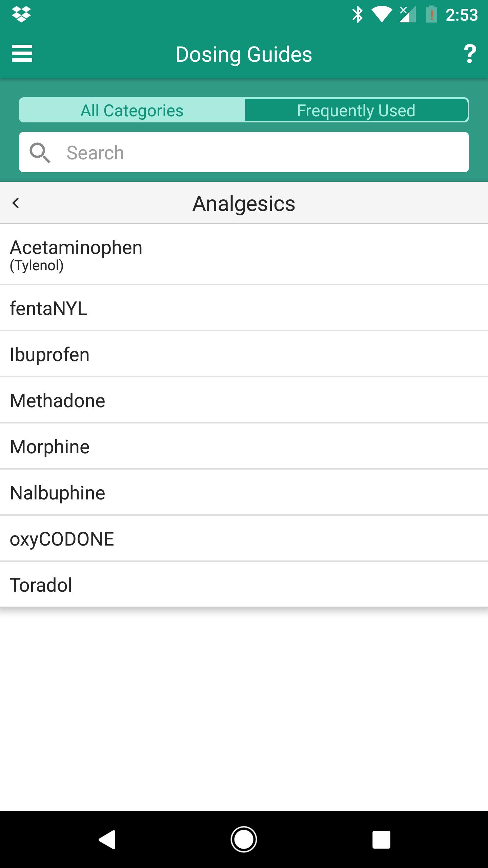Open recent apps with square button
This screenshot has width=488, height=868.
click(x=381, y=840)
